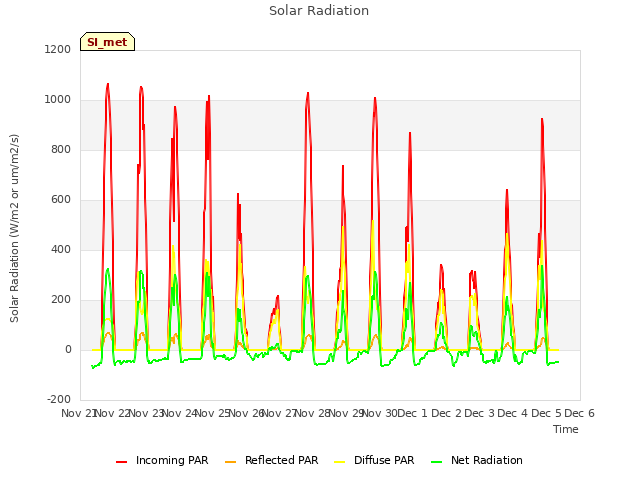Toggle Incoming PAR legend entry
This screenshot has width=640, height=480.
tap(162, 460)
